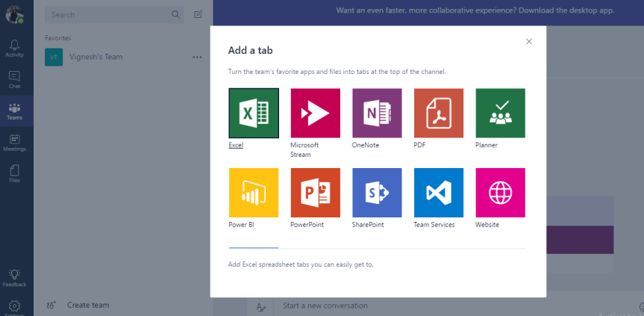Click the Create team button
Screen dimensions: 644x316
tap(88, 305)
